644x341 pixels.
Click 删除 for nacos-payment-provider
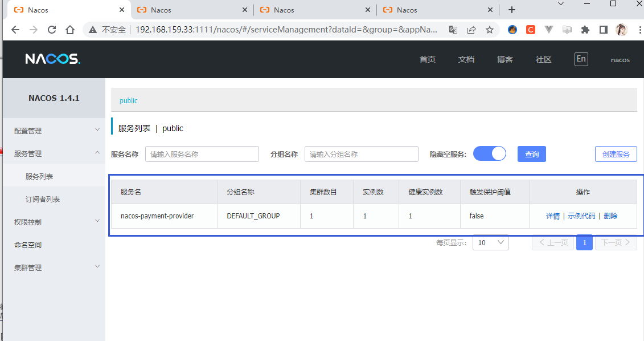(611, 216)
